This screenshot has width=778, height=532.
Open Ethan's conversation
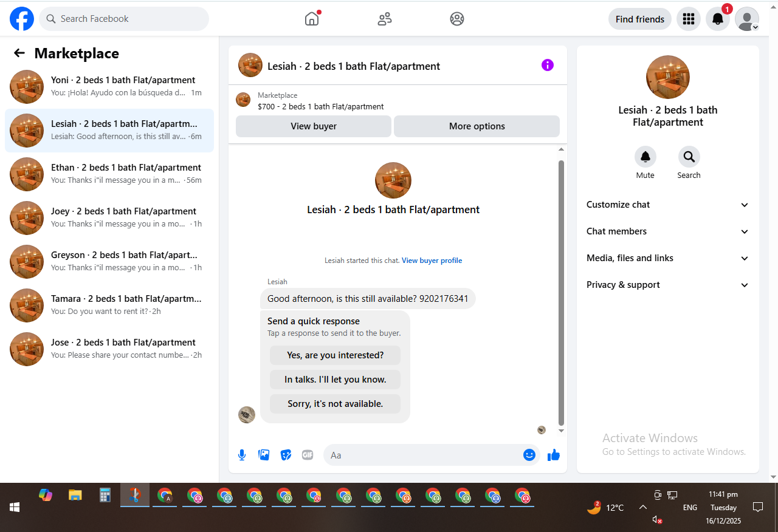click(x=109, y=174)
